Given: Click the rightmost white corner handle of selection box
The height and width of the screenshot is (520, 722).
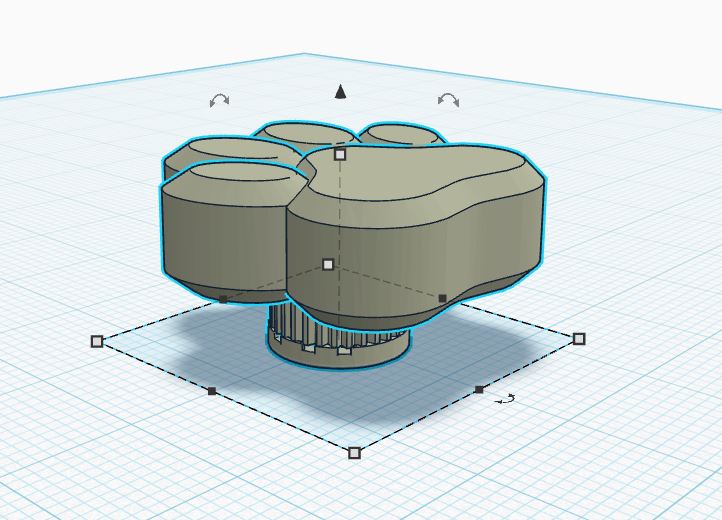Looking at the screenshot, I should tap(579, 339).
